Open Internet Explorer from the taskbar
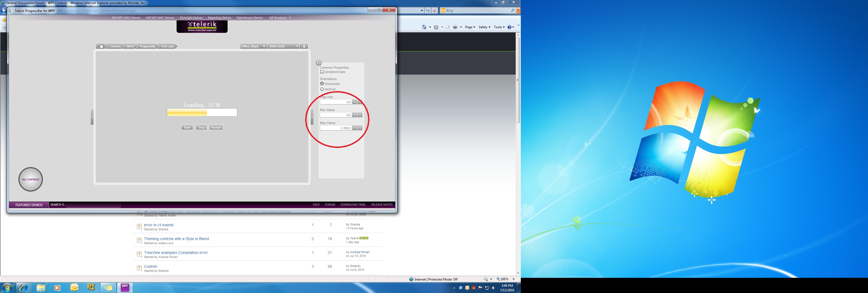Viewport: 868px width, 293px height. (24, 288)
